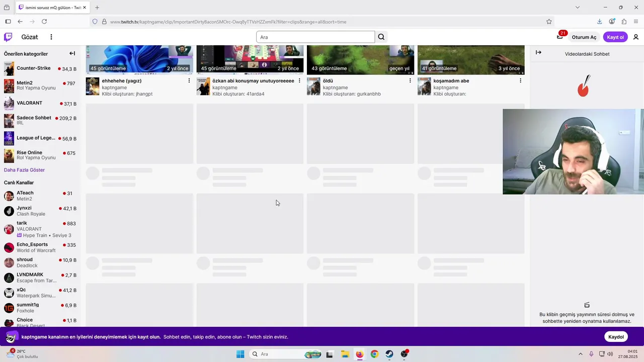Open Chrome from the taskbar
644x362 pixels.
click(x=374, y=354)
